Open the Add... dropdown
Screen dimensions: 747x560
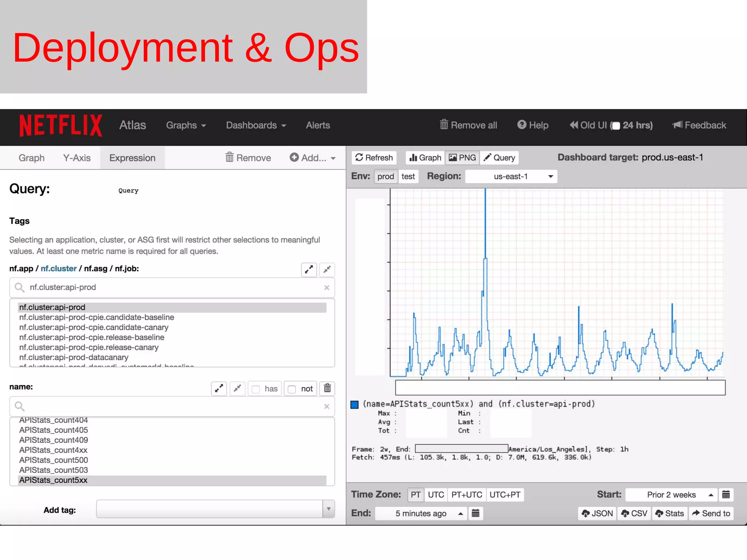[313, 158]
